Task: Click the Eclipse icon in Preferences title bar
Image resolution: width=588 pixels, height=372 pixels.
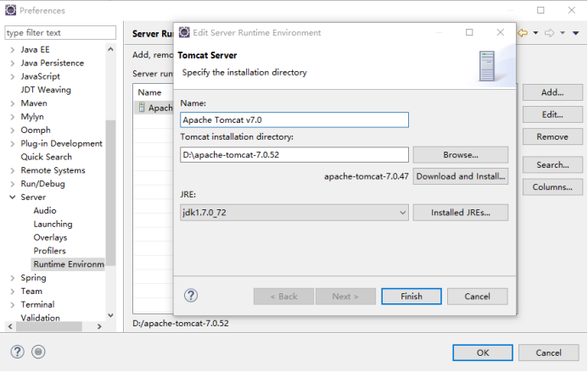Action: 10,10
